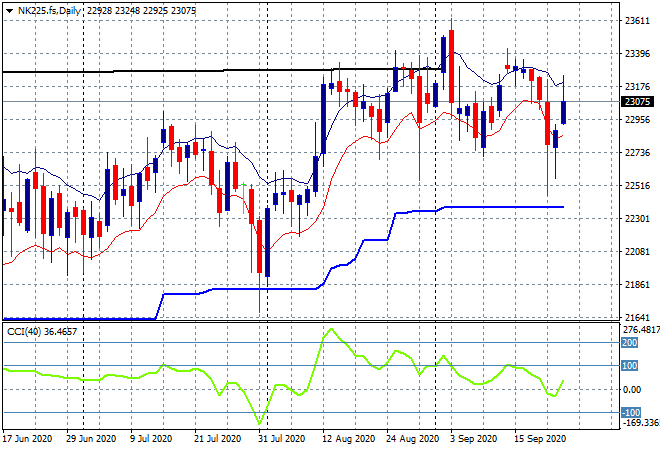
Task: Click date label 21 Jul 2020
Action: tap(217, 439)
